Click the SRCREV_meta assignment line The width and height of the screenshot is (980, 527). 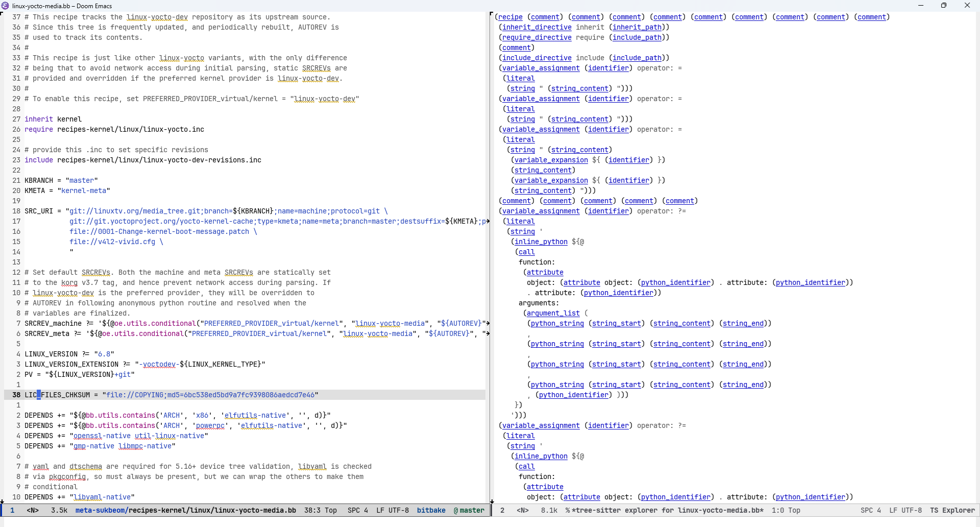(x=257, y=333)
